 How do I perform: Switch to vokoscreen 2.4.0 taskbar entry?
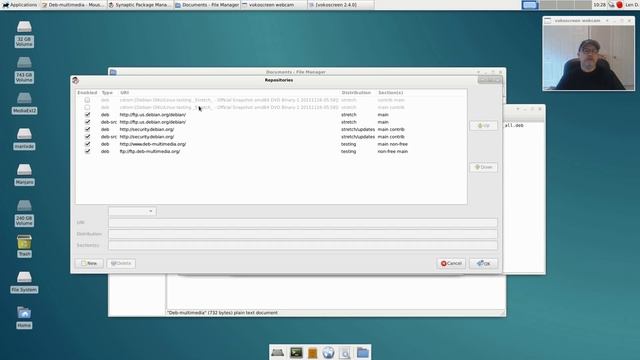[x=341, y=5]
